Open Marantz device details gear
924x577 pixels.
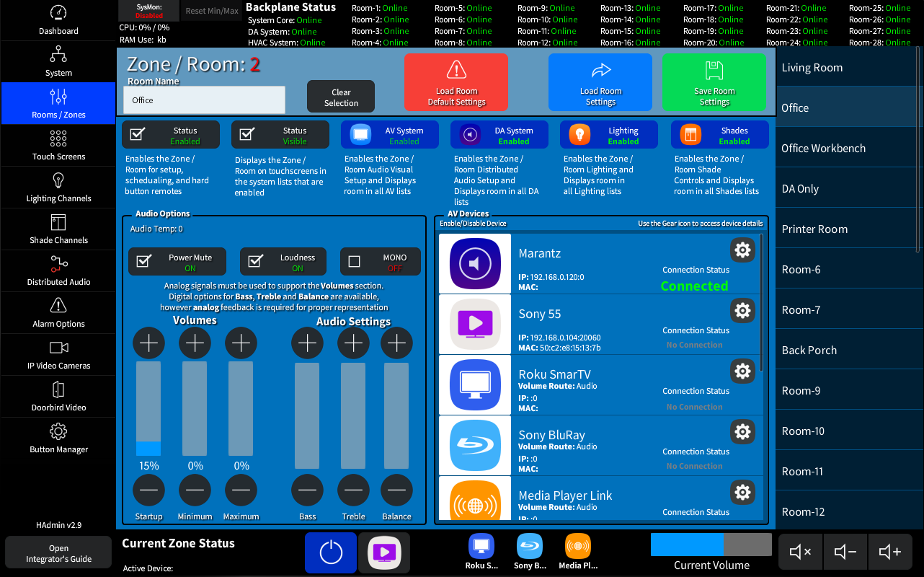pos(742,250)
